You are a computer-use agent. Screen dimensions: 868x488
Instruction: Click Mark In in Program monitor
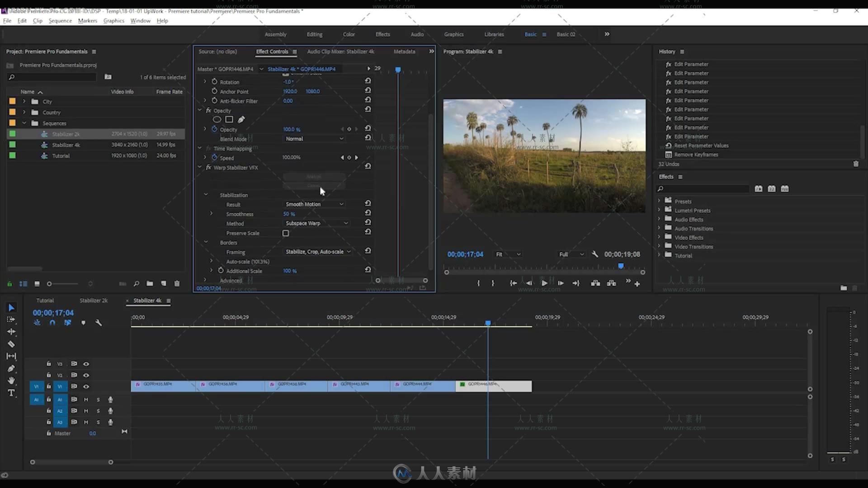tap(478, 283)
